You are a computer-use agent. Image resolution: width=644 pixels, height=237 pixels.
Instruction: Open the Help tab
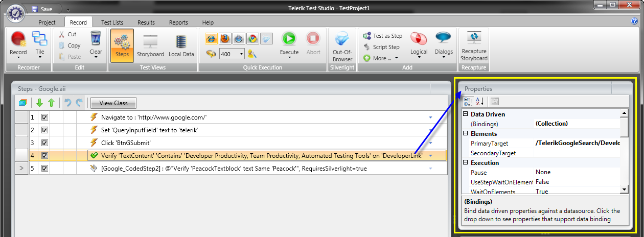208,22
